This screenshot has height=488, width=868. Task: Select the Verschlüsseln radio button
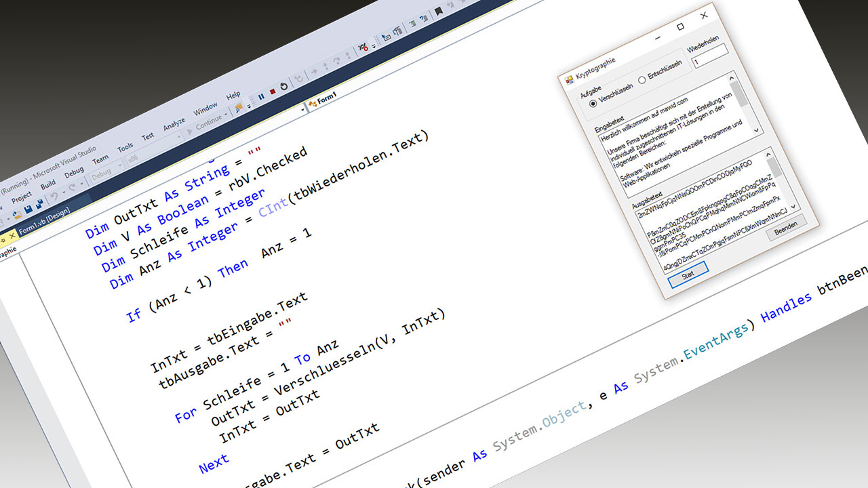click(593, 103)
